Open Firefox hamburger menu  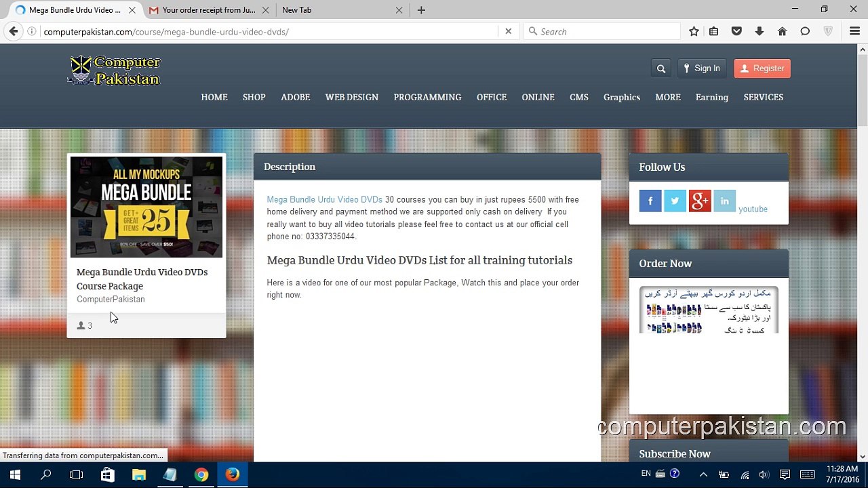pyautogui.click(x=854, y=31)
